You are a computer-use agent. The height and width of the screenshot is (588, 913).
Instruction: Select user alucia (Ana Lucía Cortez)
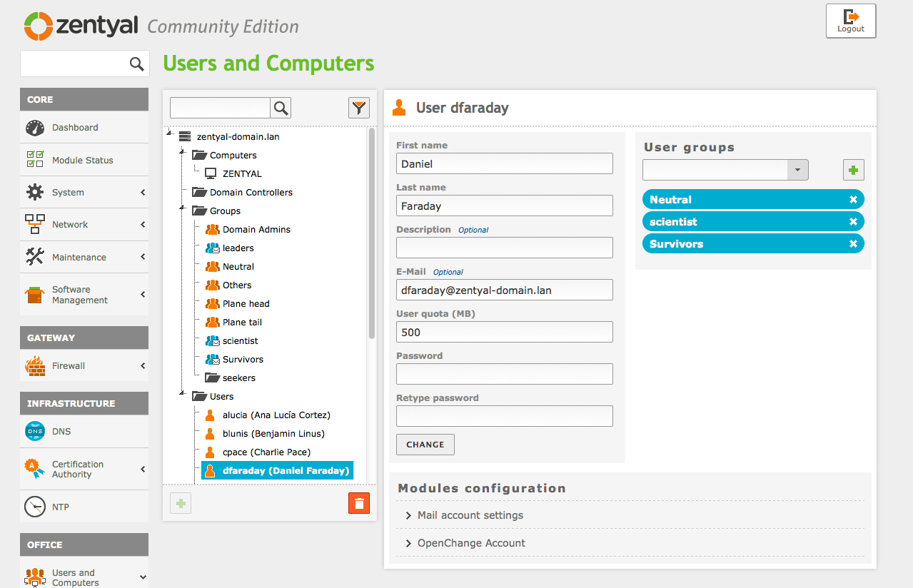276,415
